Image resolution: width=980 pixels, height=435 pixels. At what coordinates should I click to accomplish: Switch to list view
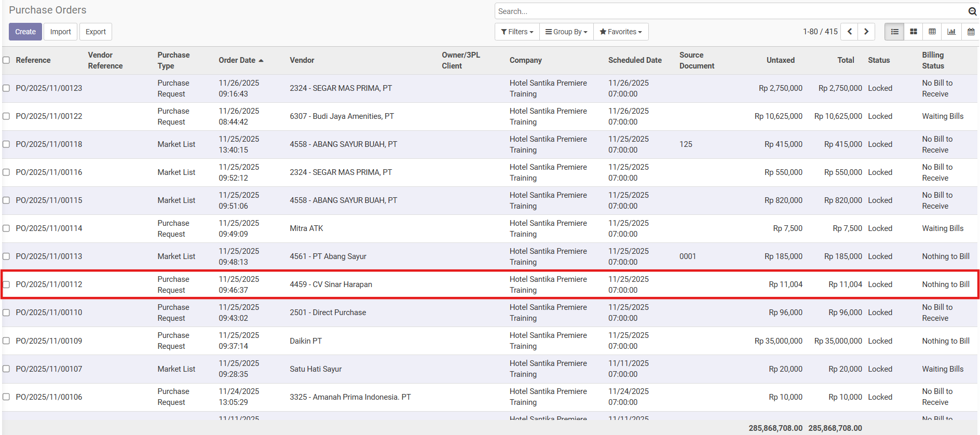894,32
